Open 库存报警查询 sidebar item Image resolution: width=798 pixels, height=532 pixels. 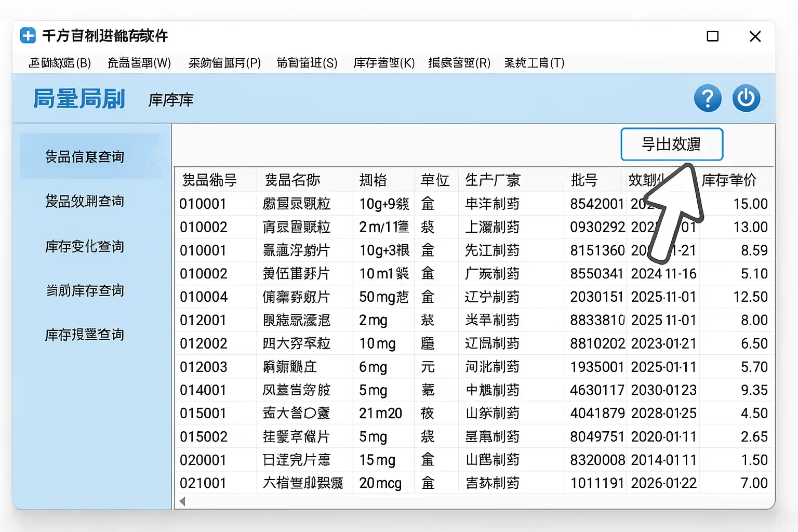click(85, 335)
